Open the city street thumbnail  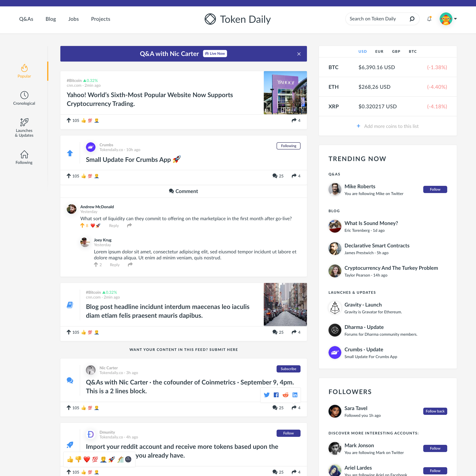pyautogui.click(x=285, y=305)
